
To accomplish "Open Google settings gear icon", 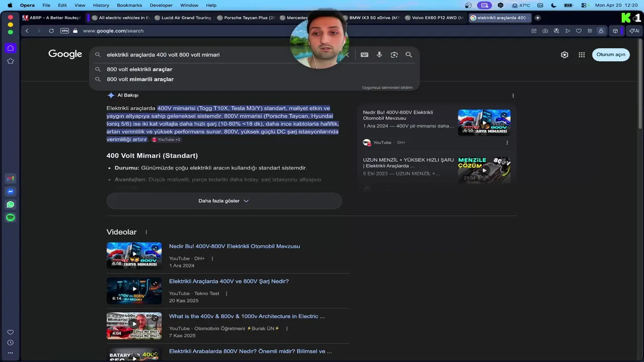I will pos(565,55).
